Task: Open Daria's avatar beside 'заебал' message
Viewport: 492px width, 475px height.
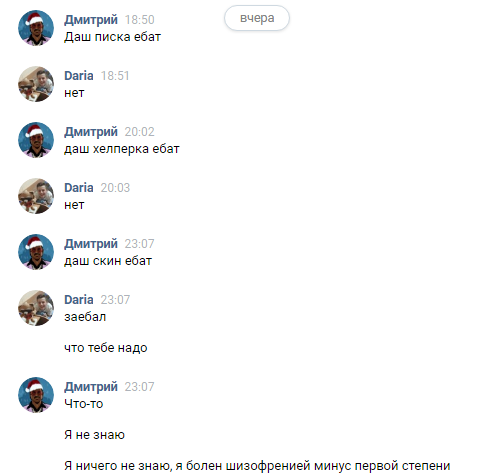Action: (x=36, y=308)
